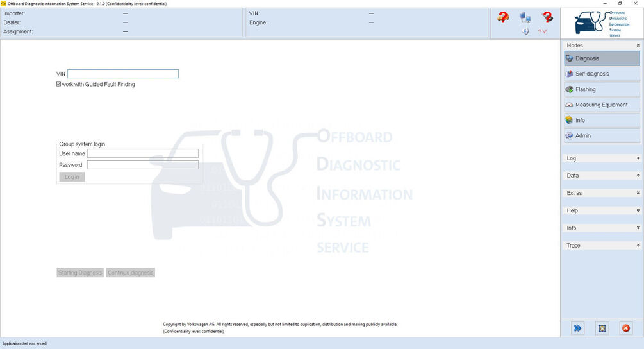Expand the Info section below Help

click(602, 228)
